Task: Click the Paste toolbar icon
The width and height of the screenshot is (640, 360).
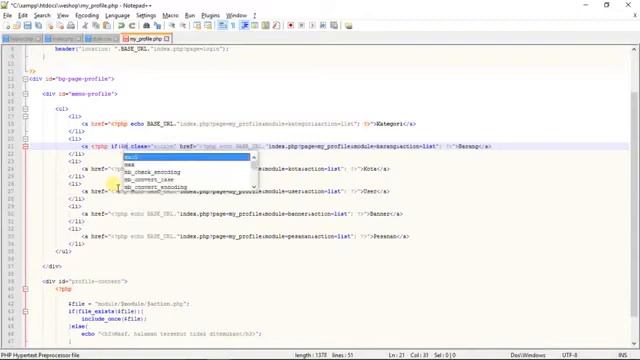Action: (107, 26)
